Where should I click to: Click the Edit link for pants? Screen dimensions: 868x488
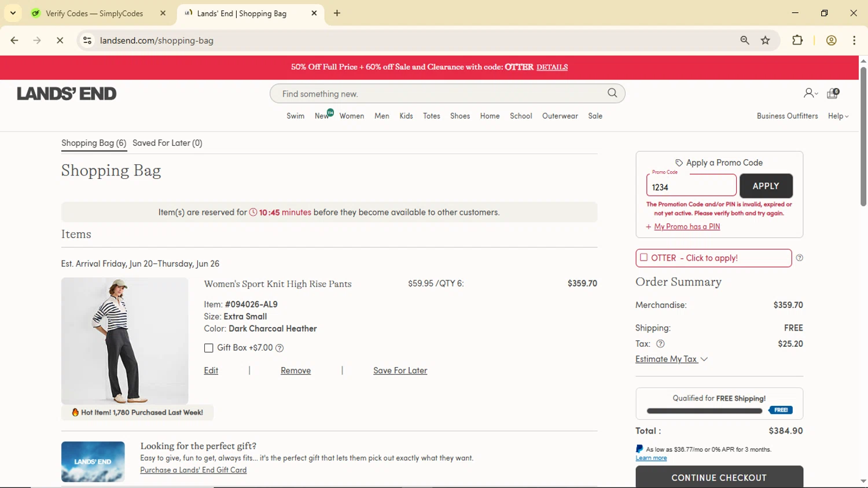211,370
